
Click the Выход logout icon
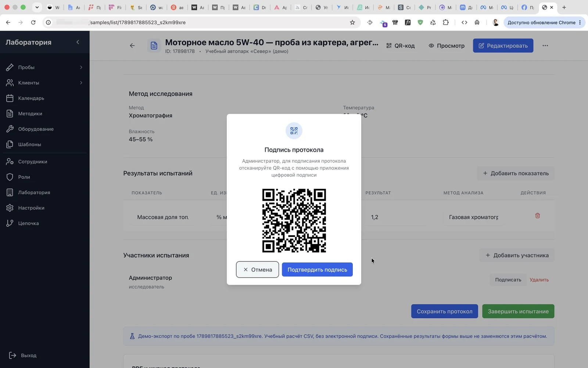click(12, 355)
